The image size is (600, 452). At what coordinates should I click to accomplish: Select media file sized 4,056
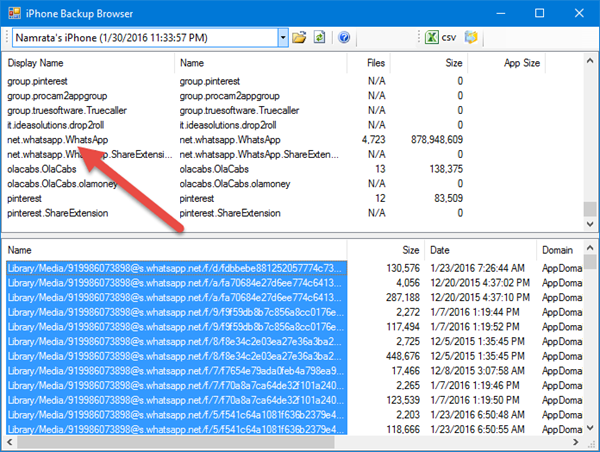176,283
